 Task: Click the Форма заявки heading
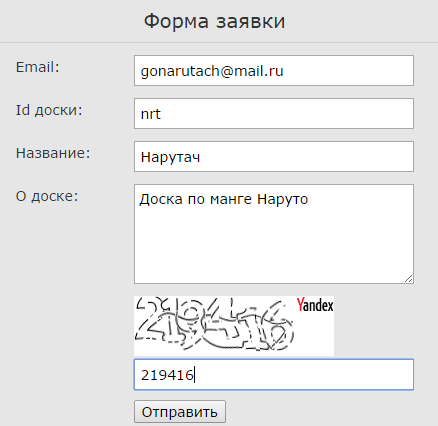[214, 21]
